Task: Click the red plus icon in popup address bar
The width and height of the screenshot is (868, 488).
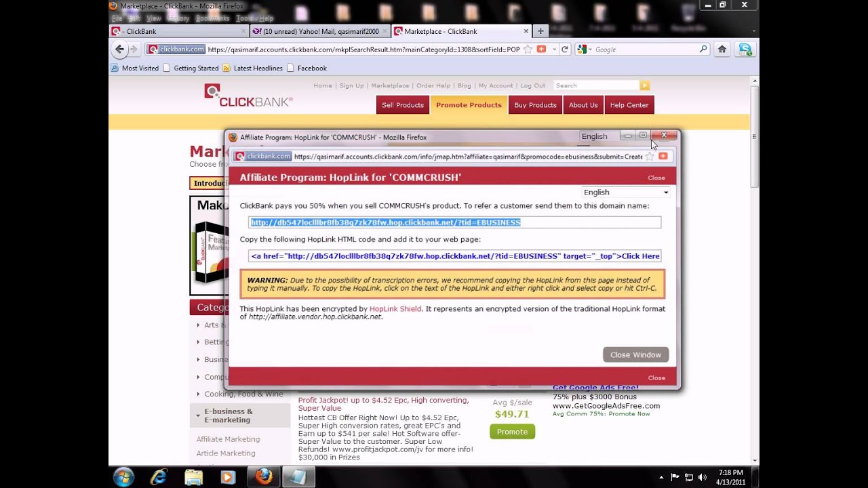Action: coord(663,156)
